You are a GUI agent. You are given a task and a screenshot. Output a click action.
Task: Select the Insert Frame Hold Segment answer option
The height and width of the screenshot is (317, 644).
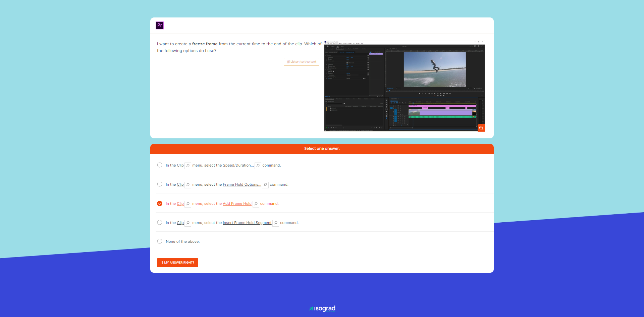(x=160, y=222)
